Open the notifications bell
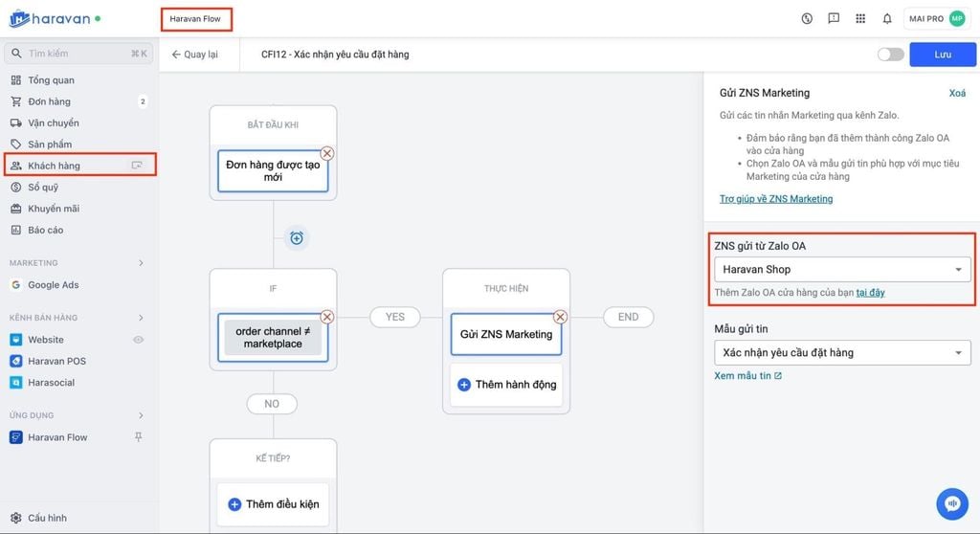 [887, 18]
